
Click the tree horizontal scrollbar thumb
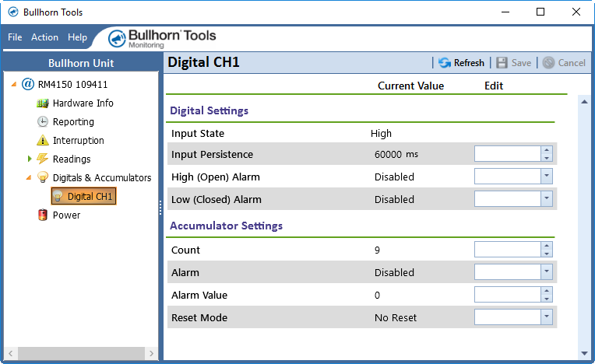(81, 353)
